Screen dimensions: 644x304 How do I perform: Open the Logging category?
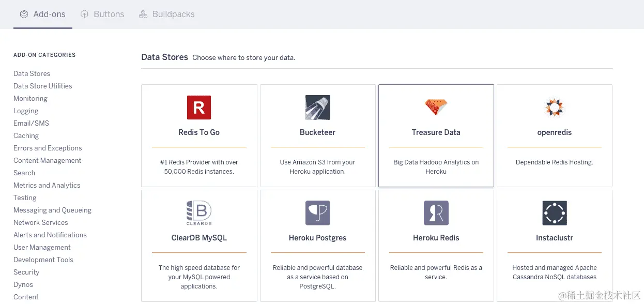click(26, 111)
